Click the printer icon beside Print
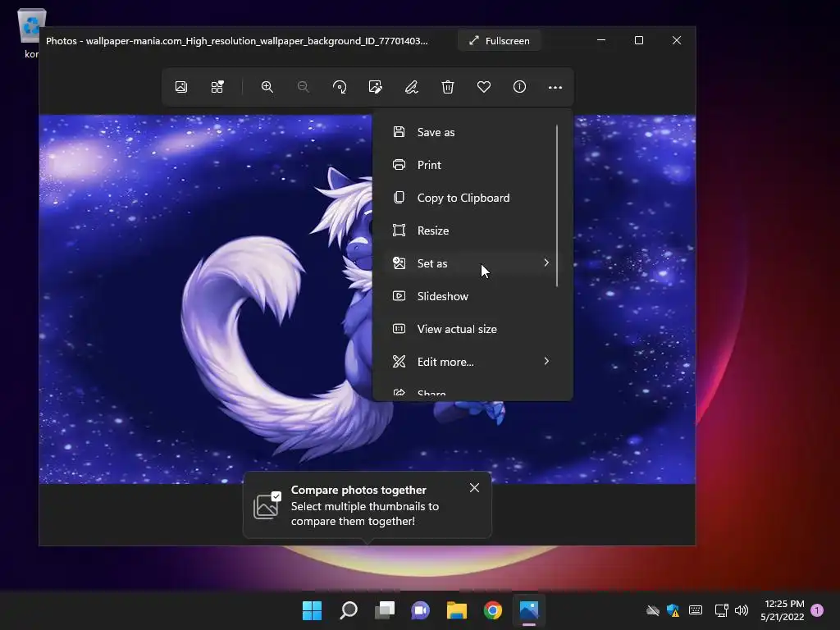 pos(399,164)
